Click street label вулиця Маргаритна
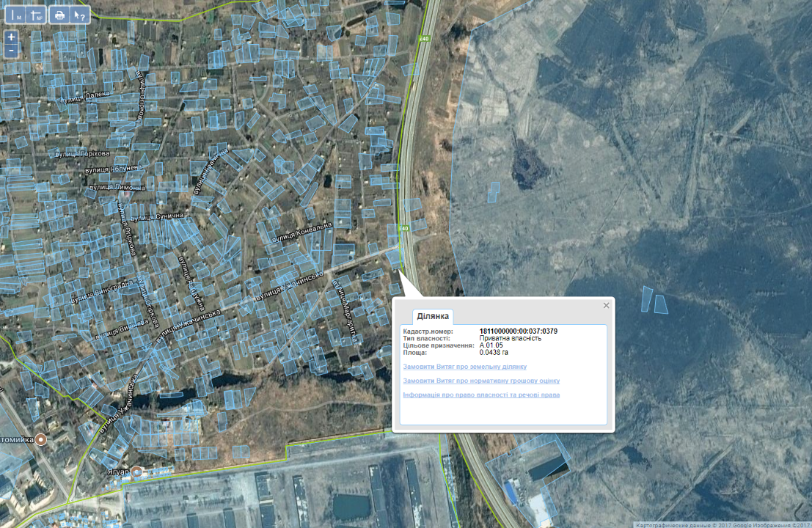This screenshot has width=812, height=528. [345, 311]
